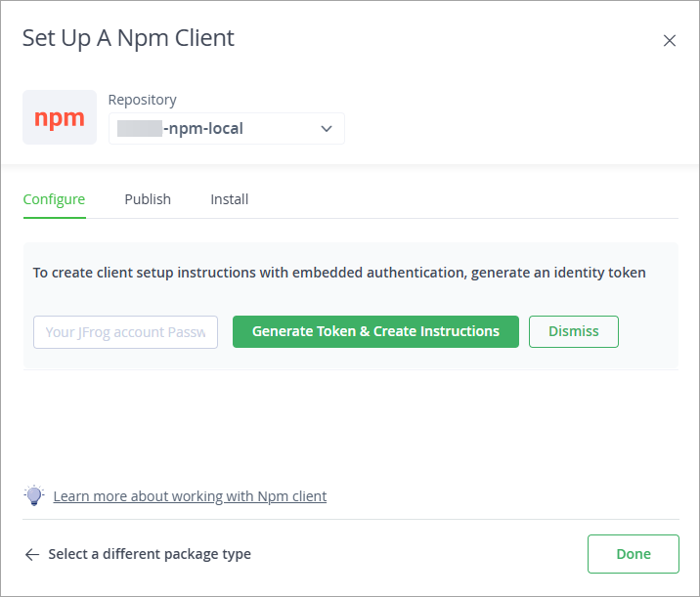700x597 pixels.
Task: Click the Done button
Action: (634, 554)
